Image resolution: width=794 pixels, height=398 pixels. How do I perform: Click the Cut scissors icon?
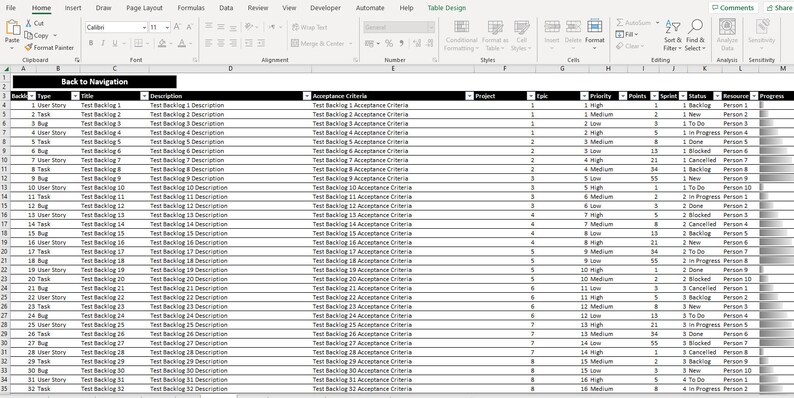(x=28, y=23)
